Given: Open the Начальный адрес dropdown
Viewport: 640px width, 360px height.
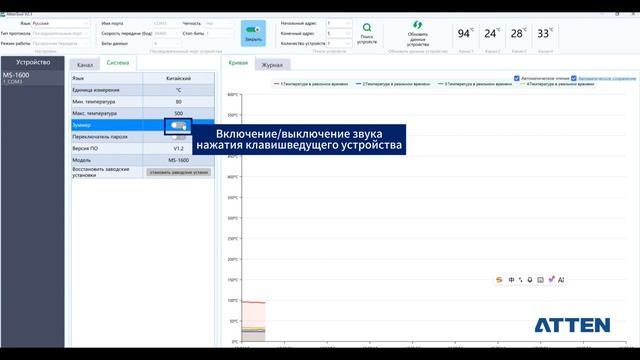Looking at the screenshot, I should 339,24.
